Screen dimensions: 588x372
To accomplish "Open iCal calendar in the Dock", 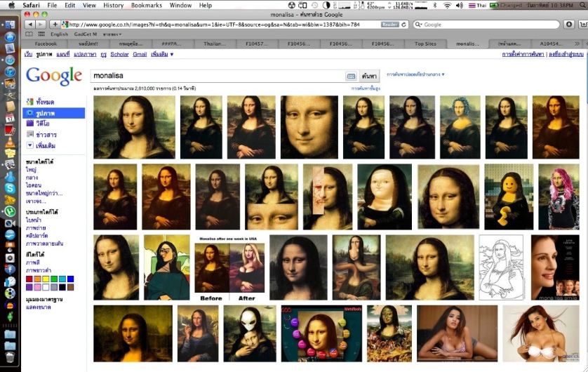I will 10,118.
